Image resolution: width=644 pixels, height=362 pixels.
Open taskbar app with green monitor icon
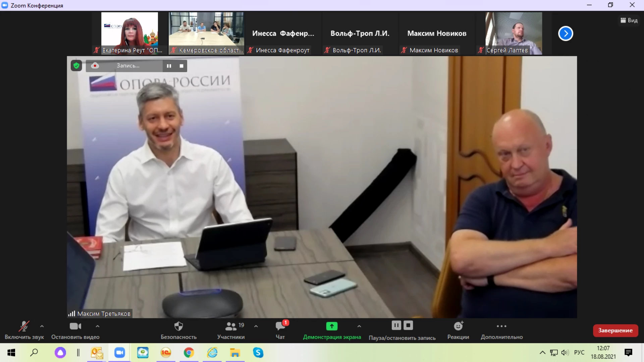click(143, 353)
